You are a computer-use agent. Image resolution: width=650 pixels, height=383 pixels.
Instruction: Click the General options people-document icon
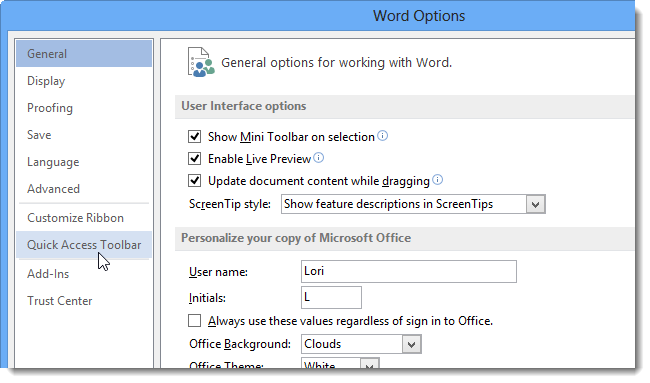pyautogui.click(x=201, y=62)
